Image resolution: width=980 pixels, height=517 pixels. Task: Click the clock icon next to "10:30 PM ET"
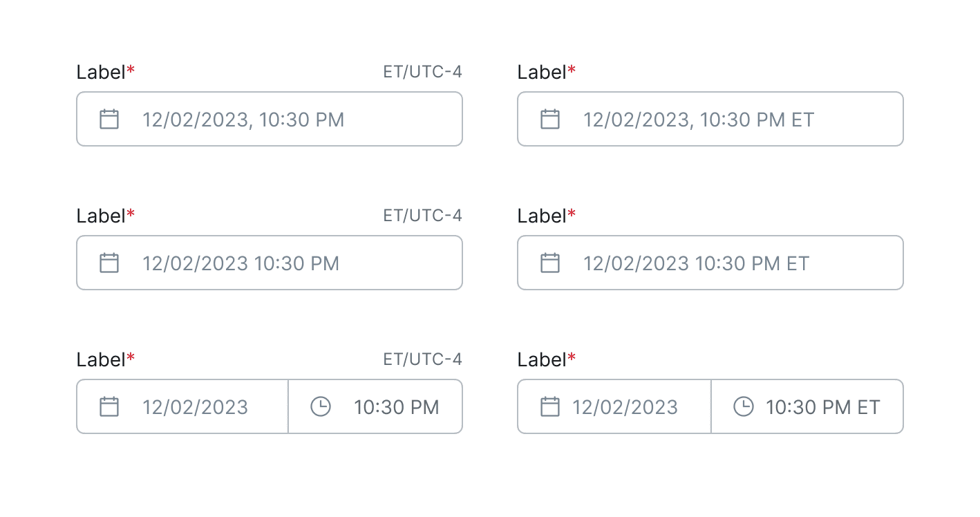point(743,406)
